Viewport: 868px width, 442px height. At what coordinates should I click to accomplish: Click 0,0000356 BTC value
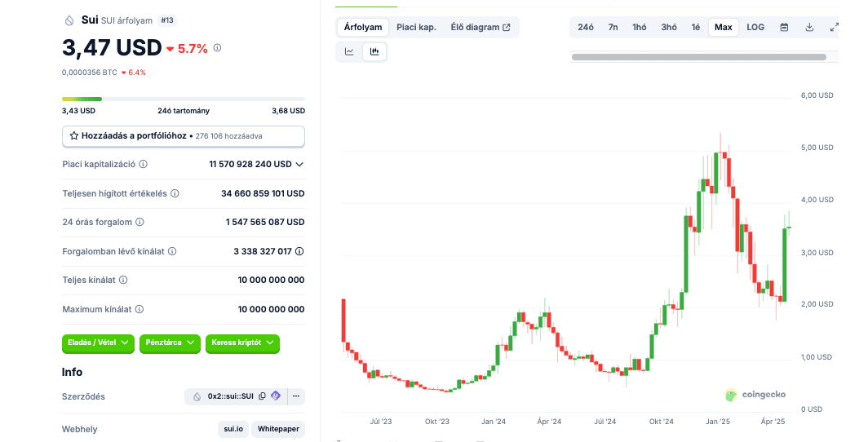(90, 73)
